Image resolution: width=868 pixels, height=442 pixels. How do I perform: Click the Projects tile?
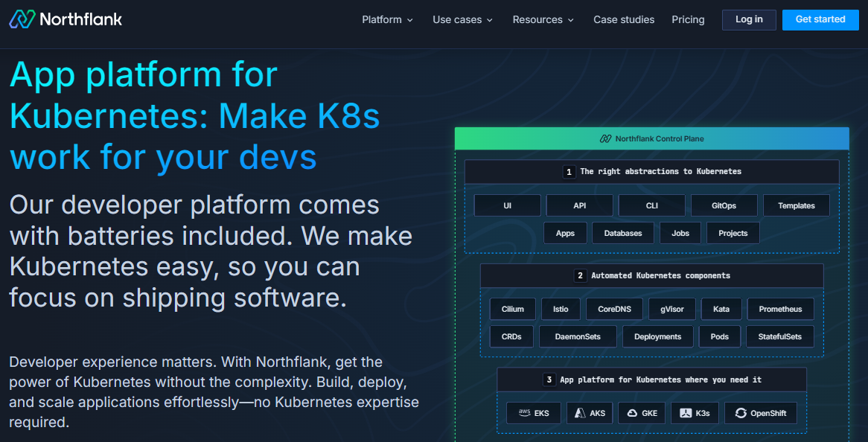733,233
